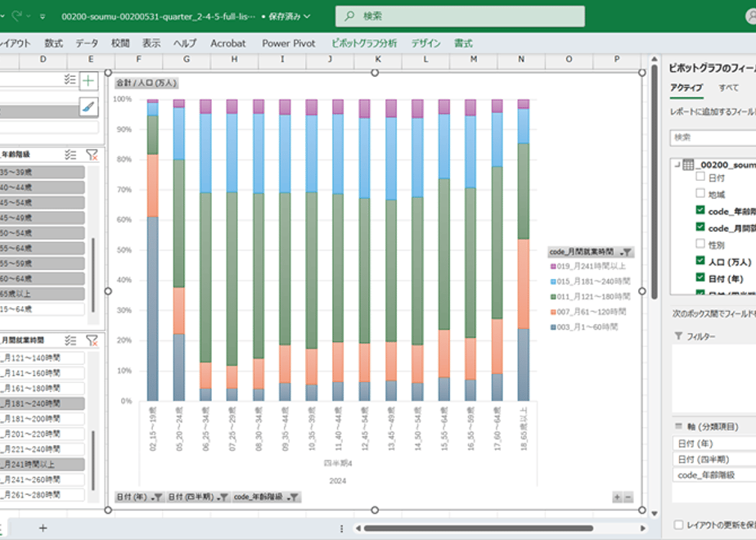Screen dimensions: 756x540
Task: Click orange 007_月61～120時間 legend swatch
Action: point(553,312)
